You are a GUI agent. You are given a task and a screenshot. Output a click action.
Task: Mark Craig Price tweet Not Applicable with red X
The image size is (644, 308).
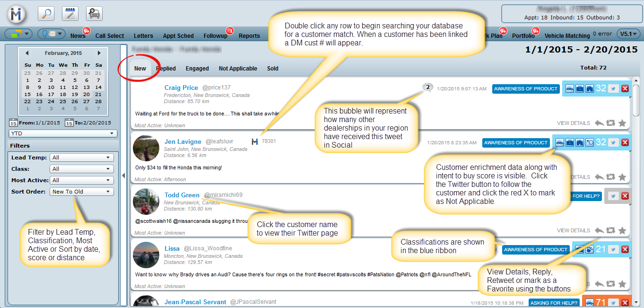[625, 89]
